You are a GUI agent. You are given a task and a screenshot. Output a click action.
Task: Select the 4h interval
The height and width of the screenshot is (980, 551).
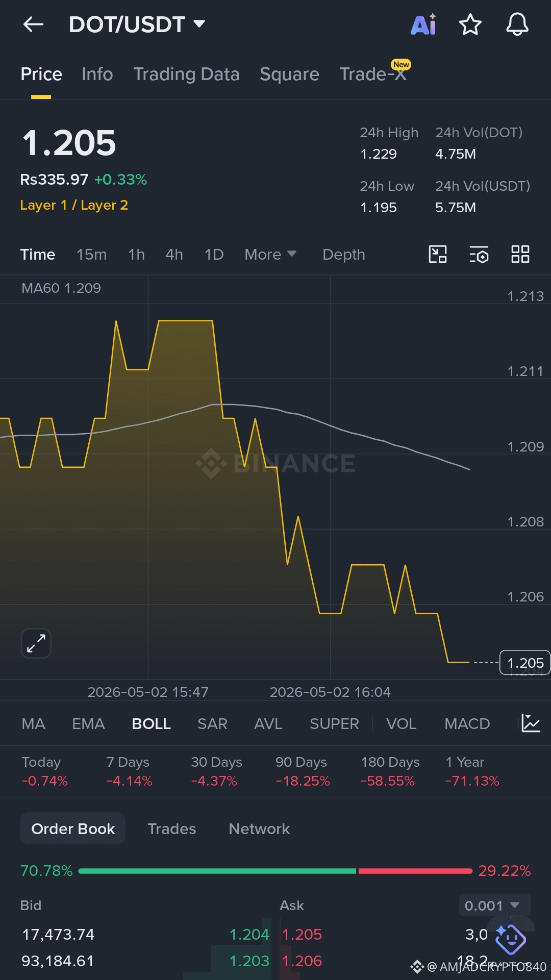(x=174, y=254)
